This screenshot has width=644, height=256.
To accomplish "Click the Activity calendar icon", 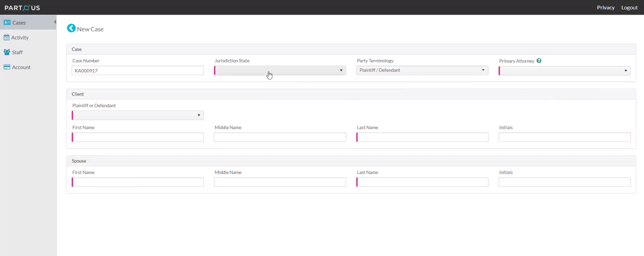I will coord(6,37).
